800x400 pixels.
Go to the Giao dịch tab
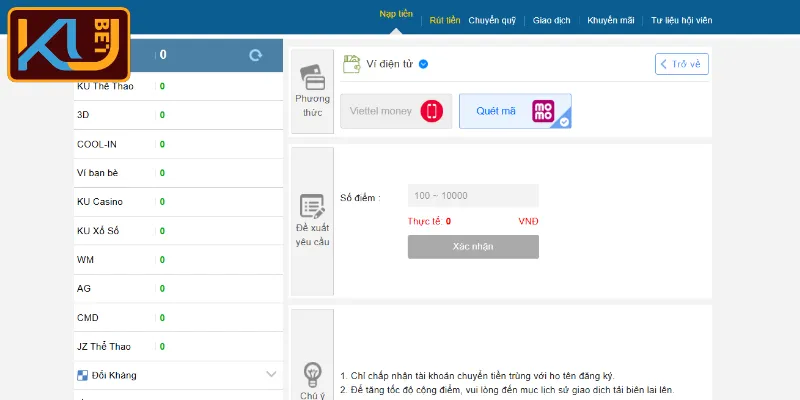[x=552, y=20]
